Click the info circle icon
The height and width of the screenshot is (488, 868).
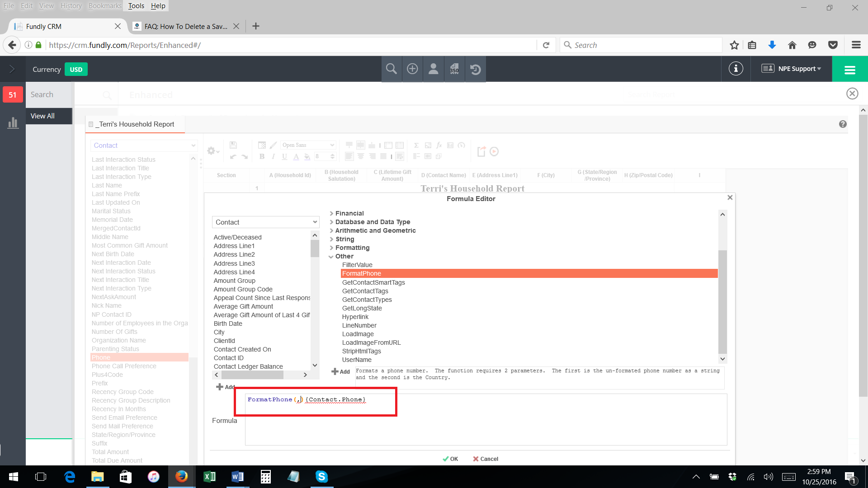click(736, 69)
